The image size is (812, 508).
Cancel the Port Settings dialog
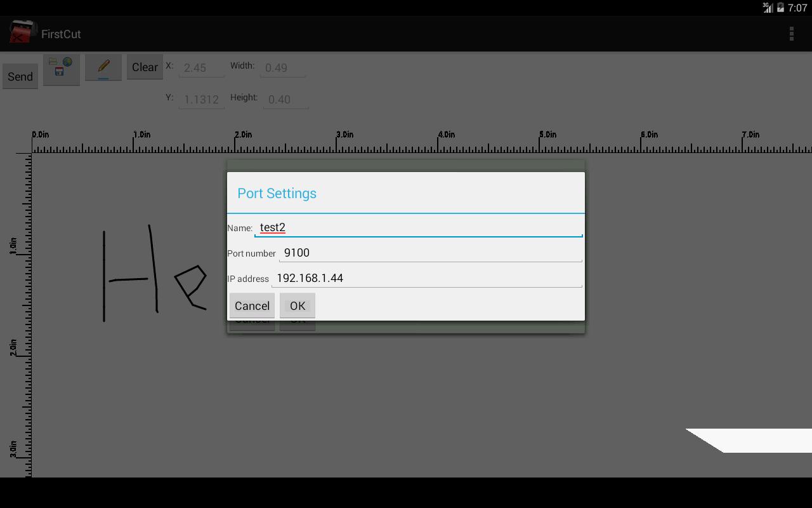coord(252,306)
